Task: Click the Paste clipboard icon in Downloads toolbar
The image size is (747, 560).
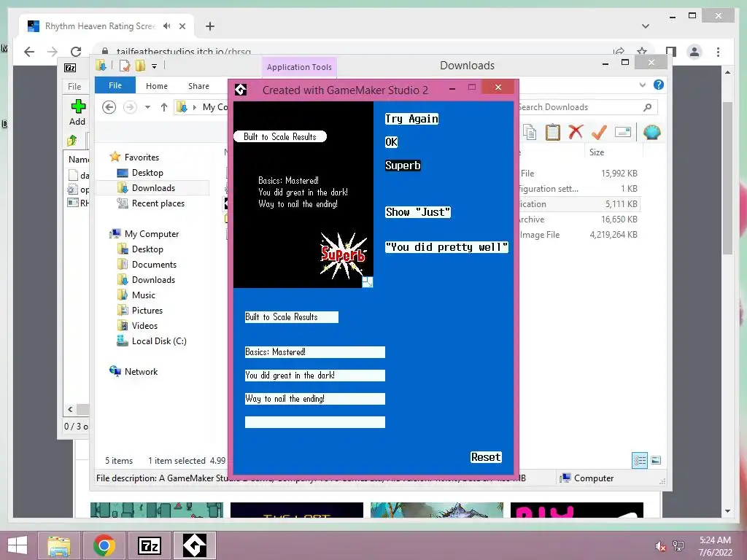Action: click(553, 132)
